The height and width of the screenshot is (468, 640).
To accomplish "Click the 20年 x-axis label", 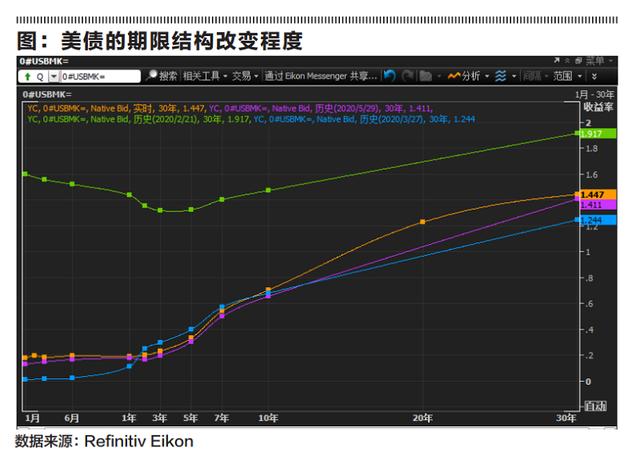I will [422, 418].
